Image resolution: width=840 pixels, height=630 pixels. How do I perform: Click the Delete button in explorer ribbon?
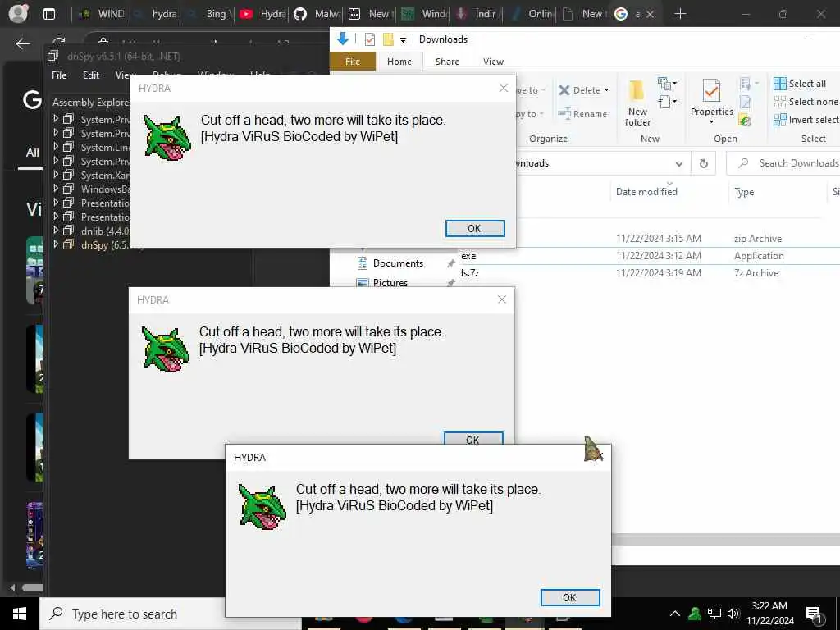[580, 90]
